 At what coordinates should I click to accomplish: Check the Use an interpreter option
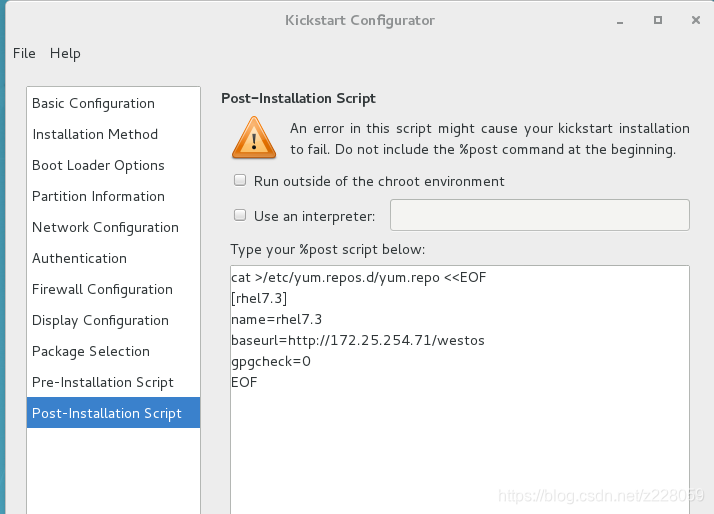(x=240, y=215)
